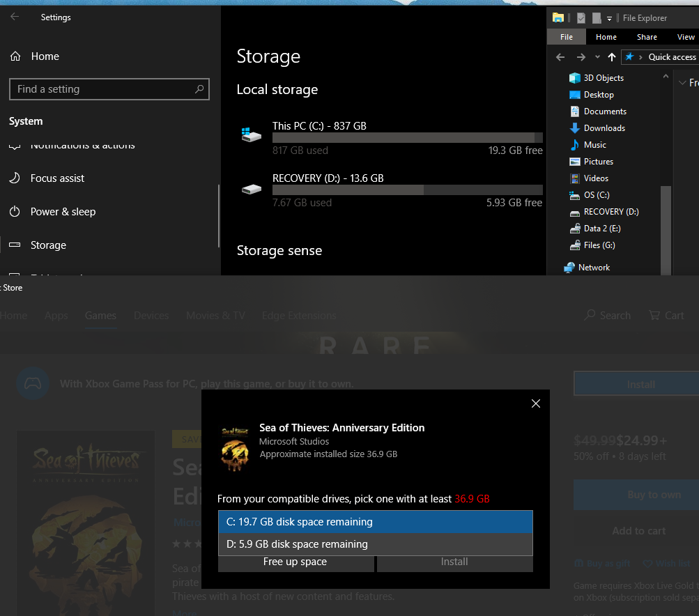Click Search in Store header
This screenshot has height=616, width=699.
(608, 316)
